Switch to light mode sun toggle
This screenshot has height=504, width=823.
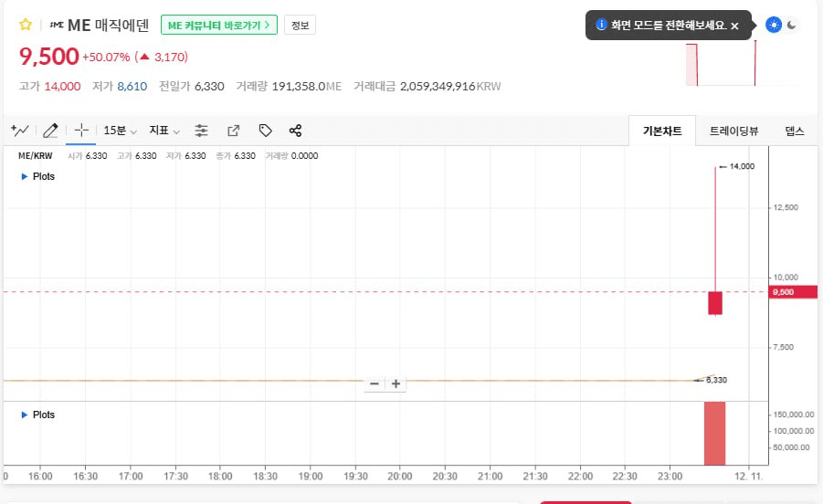774,25
